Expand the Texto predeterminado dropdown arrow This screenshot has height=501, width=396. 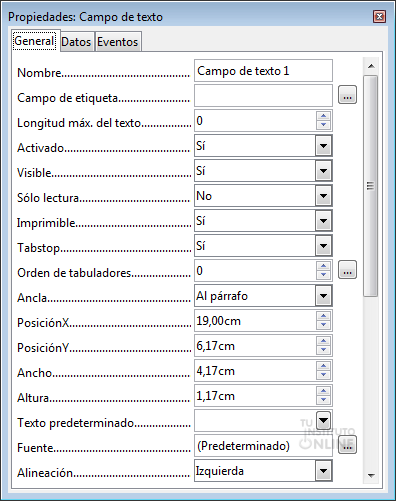[x=324, y=420]
